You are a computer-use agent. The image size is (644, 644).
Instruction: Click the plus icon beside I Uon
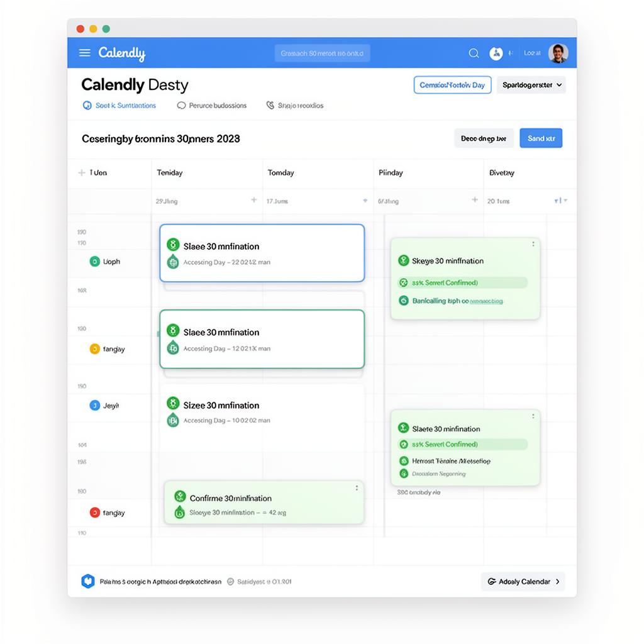pyautogui.click(x=82, y=173)
